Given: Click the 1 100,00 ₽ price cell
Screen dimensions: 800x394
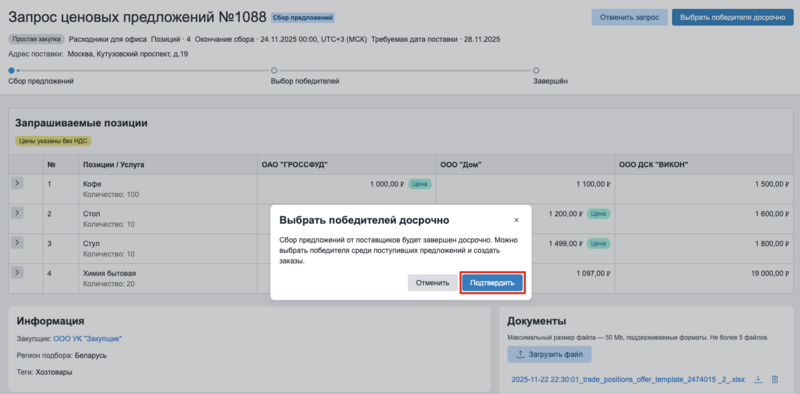Looking at the screenshot, I should (x=593, y=184).
